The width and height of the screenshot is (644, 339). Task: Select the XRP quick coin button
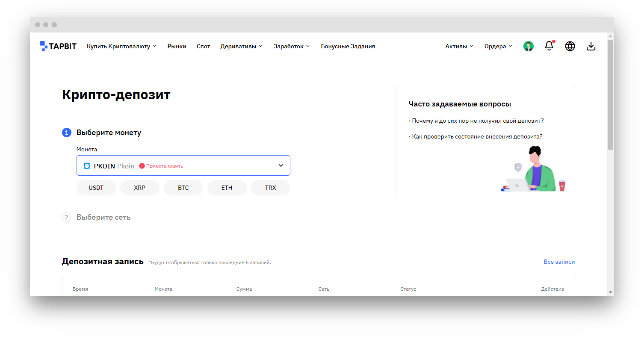click(140, 188)
